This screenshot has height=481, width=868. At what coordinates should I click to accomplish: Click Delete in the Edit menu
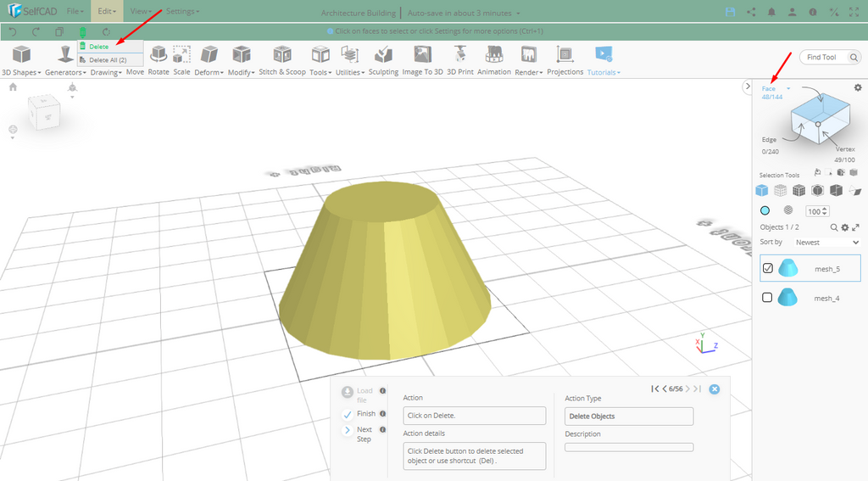tap(100, 47)
